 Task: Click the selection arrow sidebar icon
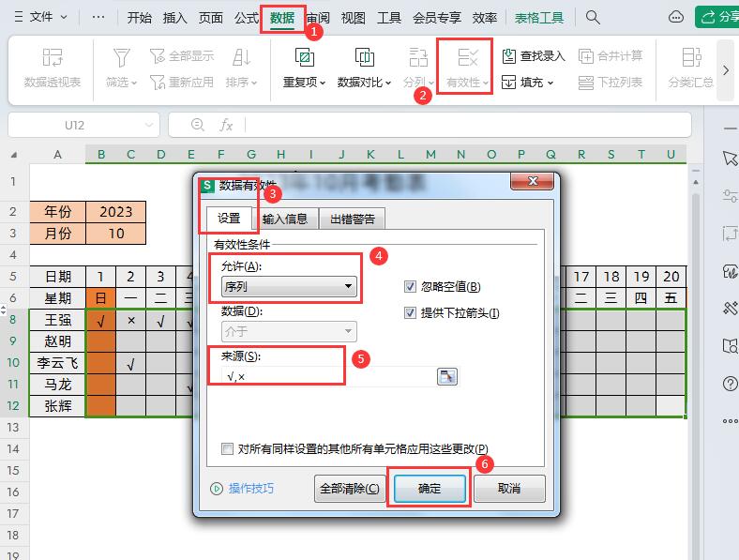point(730,159)
